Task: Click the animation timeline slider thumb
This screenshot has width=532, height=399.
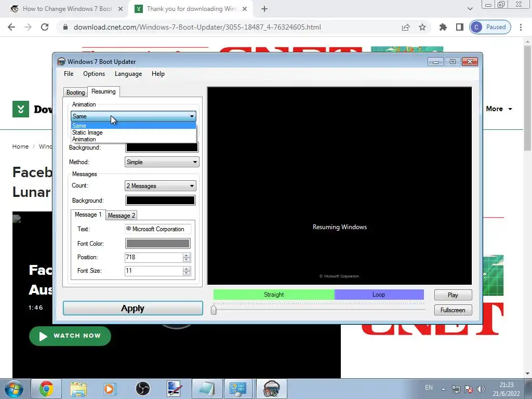Action: pyautogui.click(x=214, y=310)
